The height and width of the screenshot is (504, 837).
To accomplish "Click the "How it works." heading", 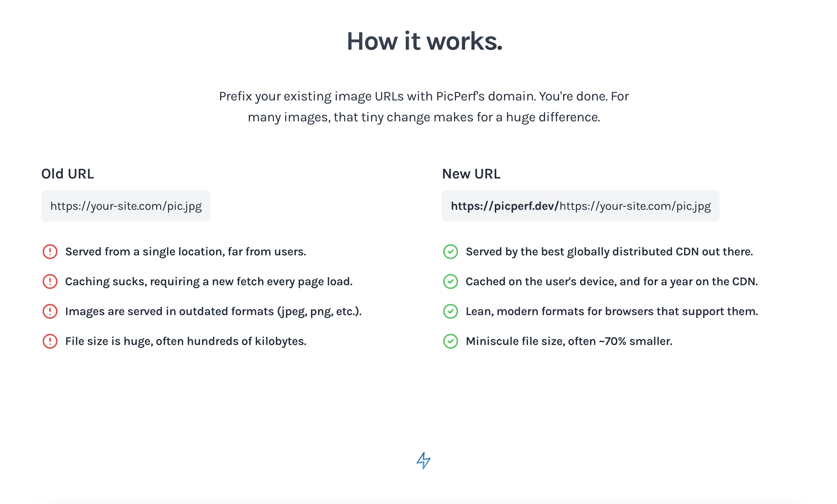I will point(424,41).
